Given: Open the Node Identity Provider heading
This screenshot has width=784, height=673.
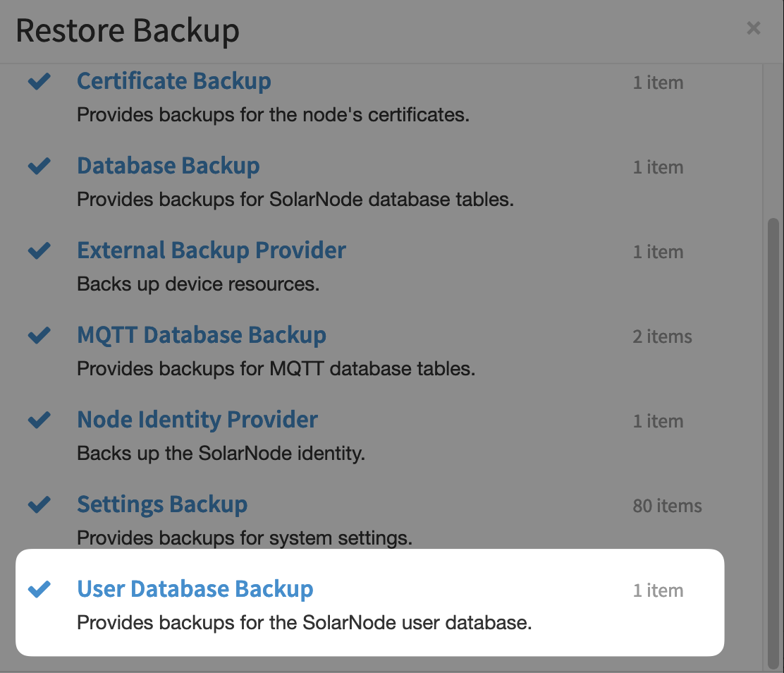Looking at the screenshot, I should pos(197,419).
